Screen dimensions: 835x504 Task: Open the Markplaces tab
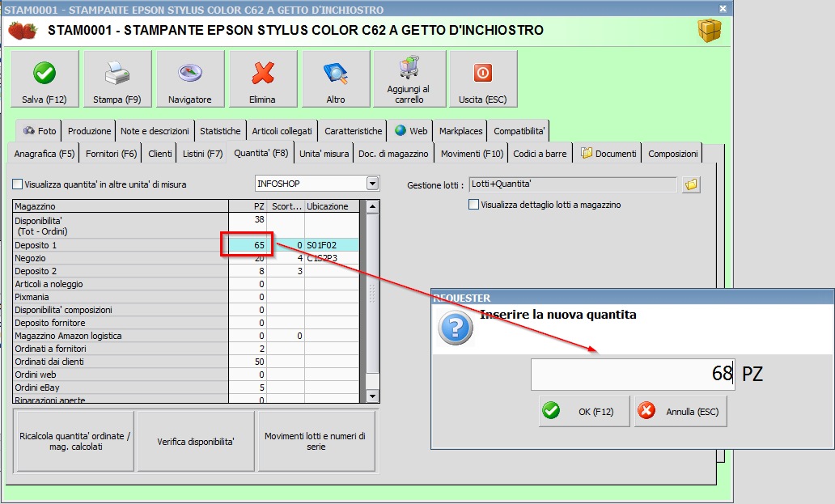click(x=460, y=131)
